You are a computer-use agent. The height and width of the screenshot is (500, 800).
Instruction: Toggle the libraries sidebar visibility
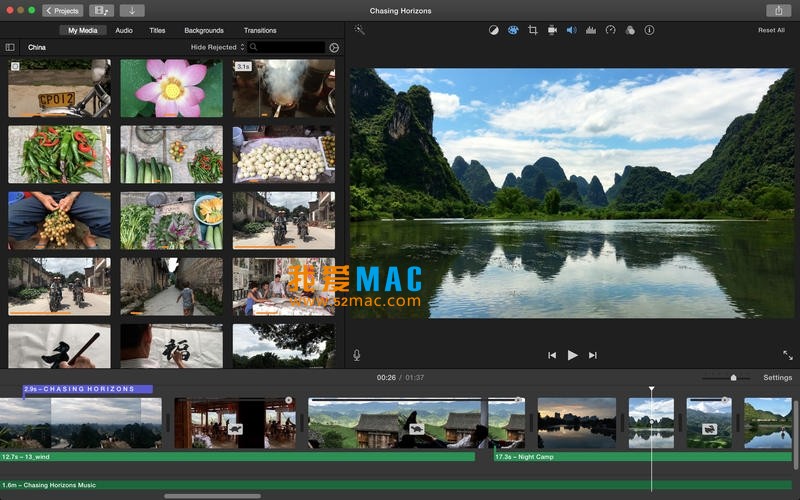[x=10, y=47]
